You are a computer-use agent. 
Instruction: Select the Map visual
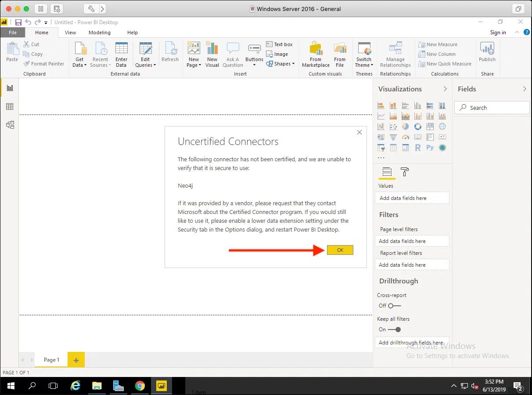[442, 127]
